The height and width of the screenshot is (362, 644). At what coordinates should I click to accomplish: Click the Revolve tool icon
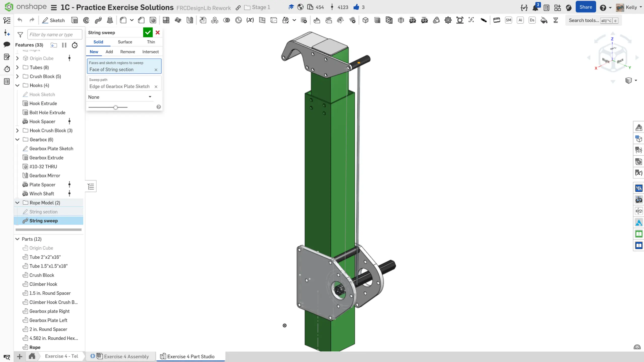(x=86, y=20)
